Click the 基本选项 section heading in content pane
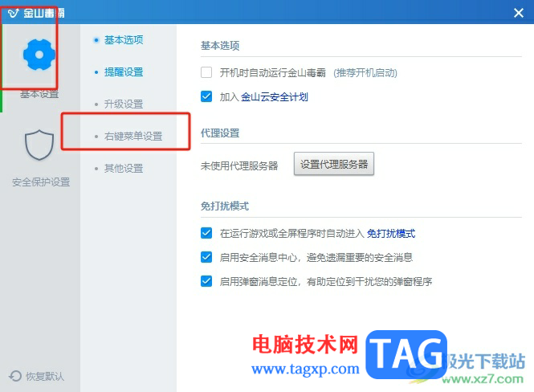Screen dimensions: 534x392 click(x=220, y=46)
